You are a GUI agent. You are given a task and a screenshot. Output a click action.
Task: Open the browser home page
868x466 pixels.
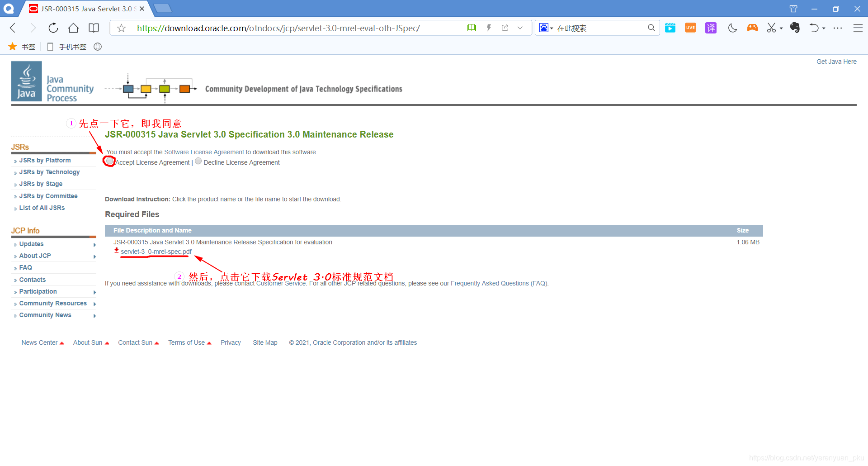click(73, 28)
